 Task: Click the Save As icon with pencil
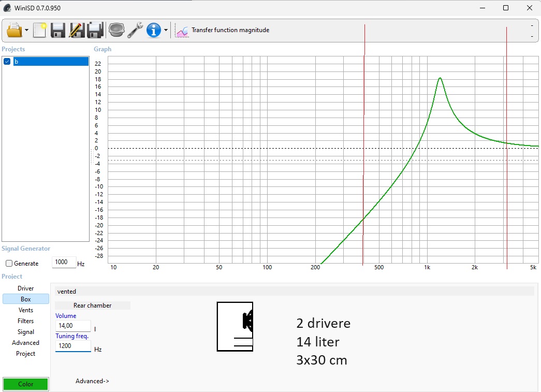pos(76,30)
